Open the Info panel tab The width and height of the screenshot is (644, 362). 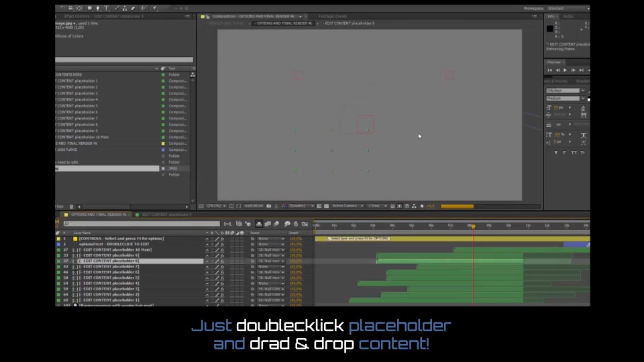pyautogui.click(x=551, y=16)
